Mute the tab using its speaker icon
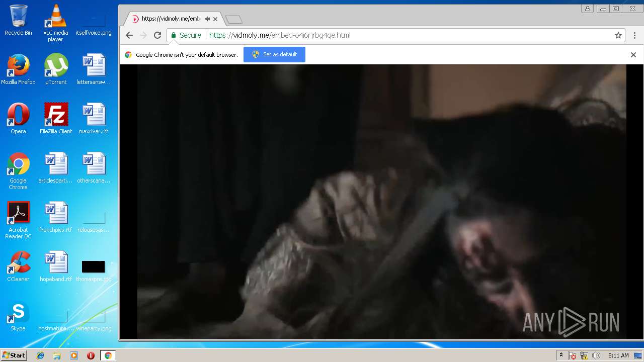Image resolution: width=644 pixels, height=362 pixels. (207, 19)
